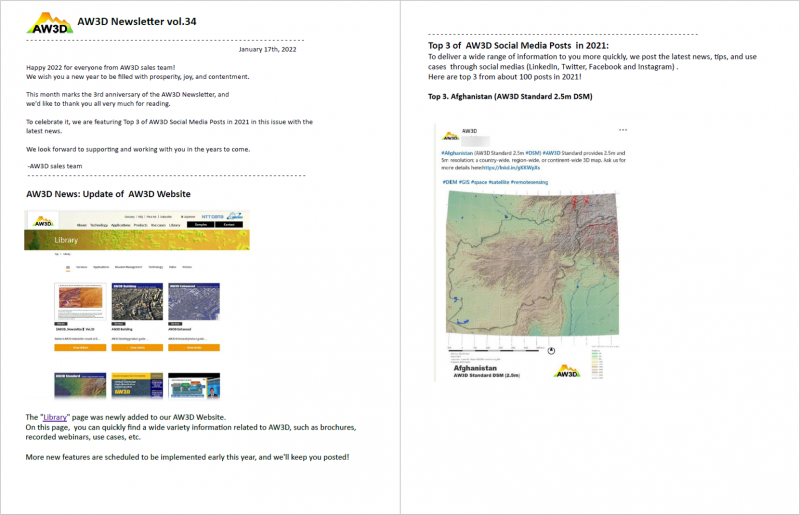This screenshot has height=515, width=800.
Task: Click the Newsletter Vol.30 card thumbnail
Action: pyautogui.click(x=80, y=302)
